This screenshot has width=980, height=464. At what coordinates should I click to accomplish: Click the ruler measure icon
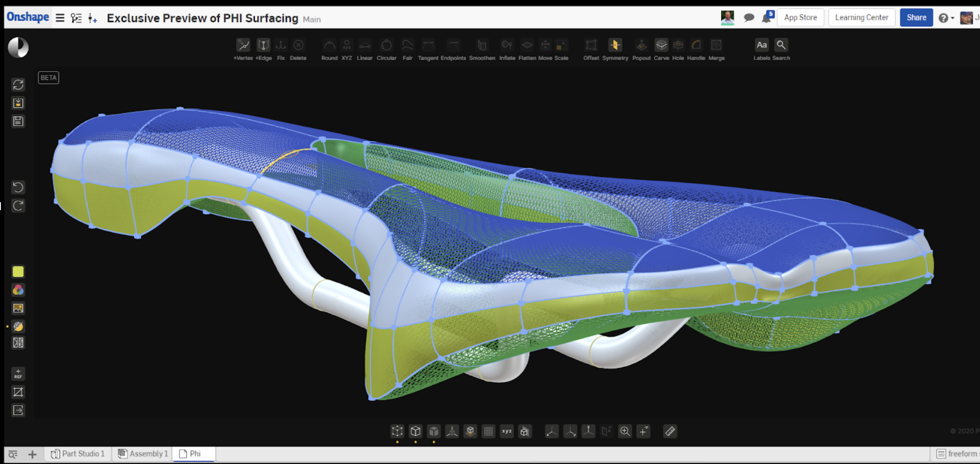tap(670, 432)
